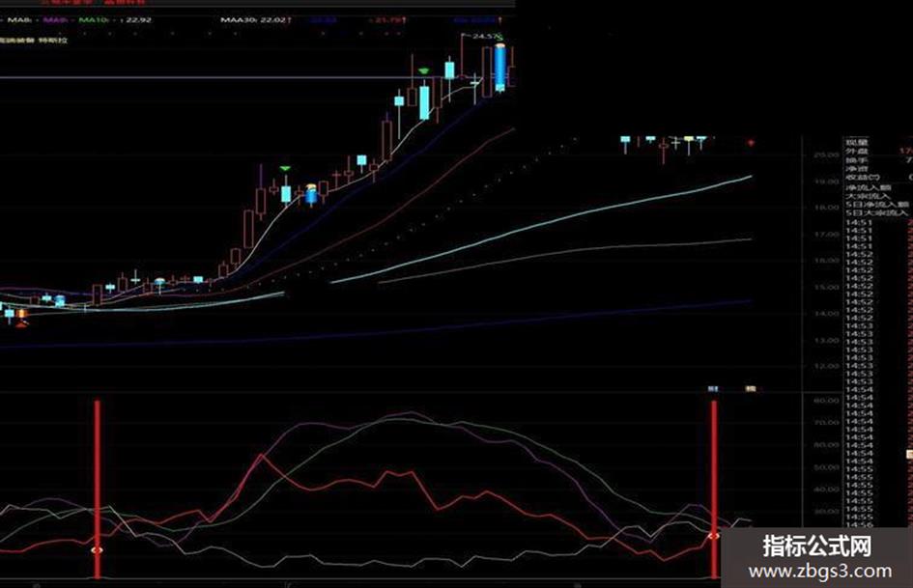Select the 外盘 row in the quote panel
Screen dimensions: 913x588
(x=878, y=151)
